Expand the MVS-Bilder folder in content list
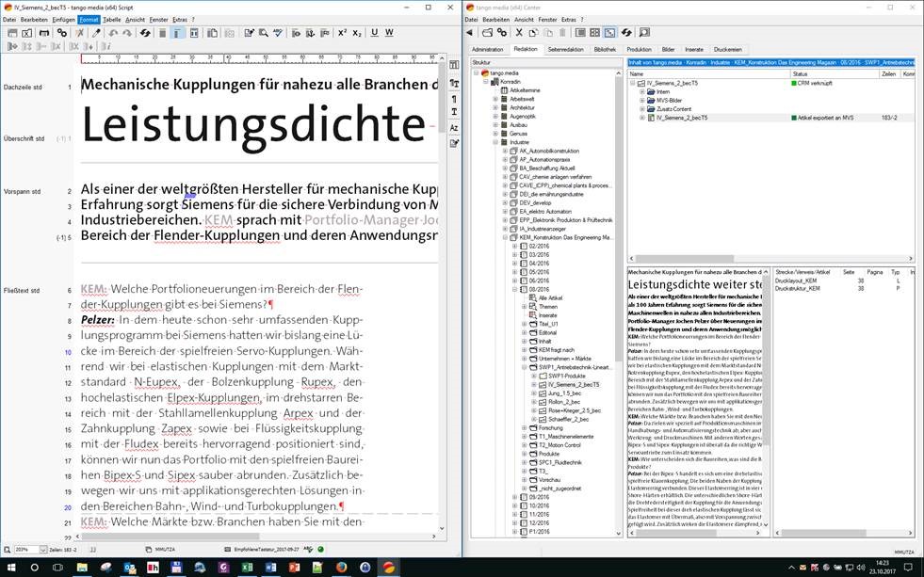924x577 pixels. point(640,100)
